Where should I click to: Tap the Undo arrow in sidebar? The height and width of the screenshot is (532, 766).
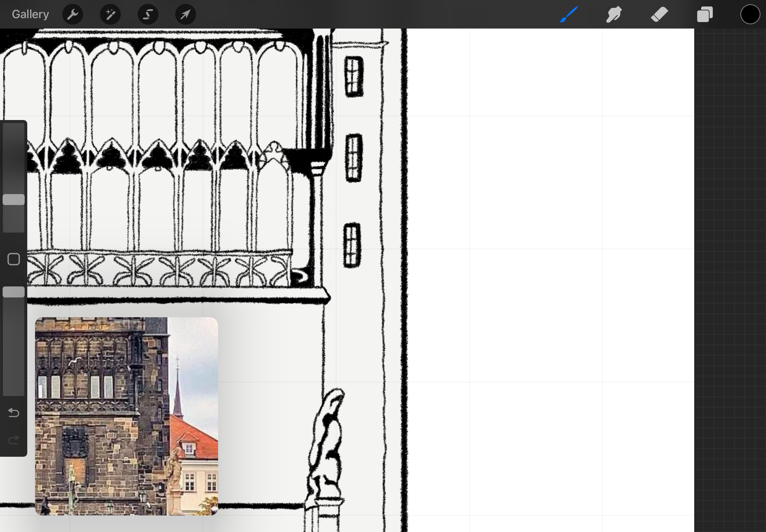tap(14, 413)
